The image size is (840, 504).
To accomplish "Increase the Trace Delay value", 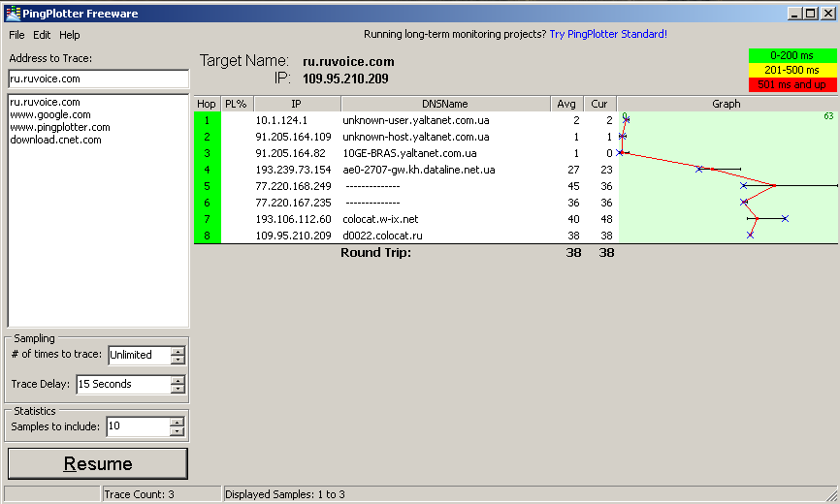I will point(178,380).
